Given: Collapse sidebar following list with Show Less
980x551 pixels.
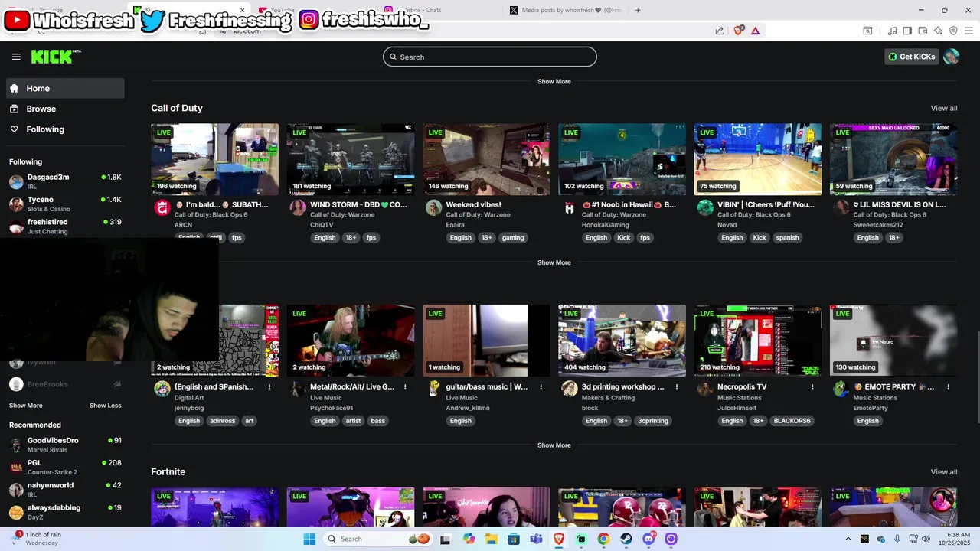Looking at the screenshot, I should 106,406.
